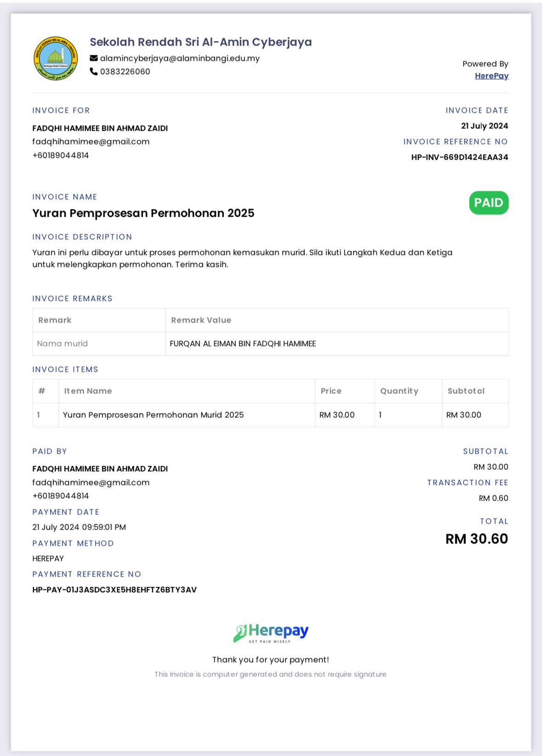This screenshot has height=756, width=542.
Task: Click the school phone number 0383226060
Action: pyautogui.click(x=125, y=71)
